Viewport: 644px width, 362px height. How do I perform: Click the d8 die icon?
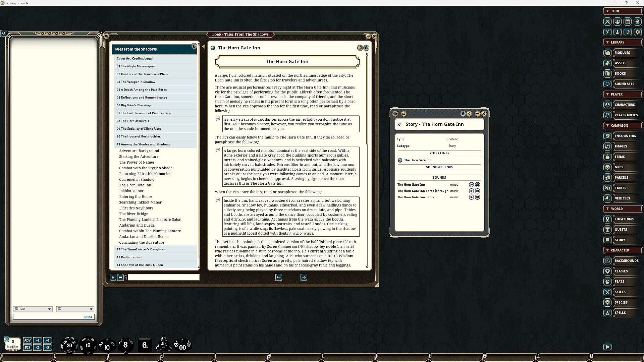coord(125,345)
